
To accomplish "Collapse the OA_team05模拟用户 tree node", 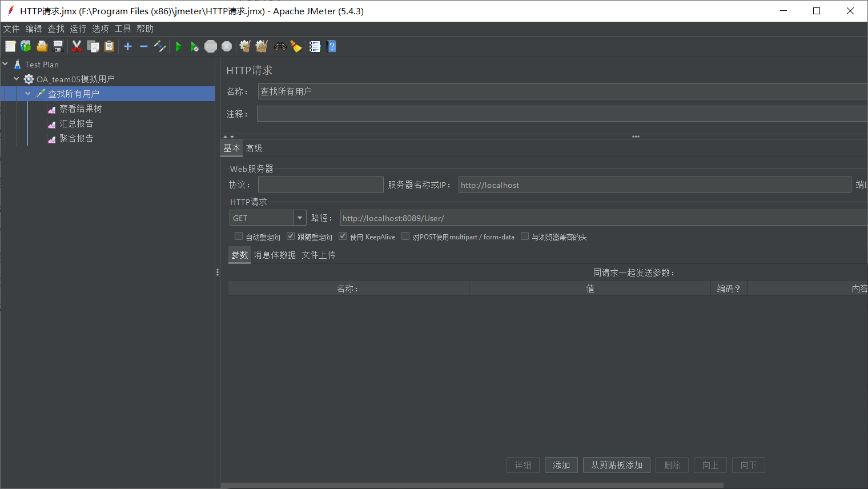I will click(17, 79).
